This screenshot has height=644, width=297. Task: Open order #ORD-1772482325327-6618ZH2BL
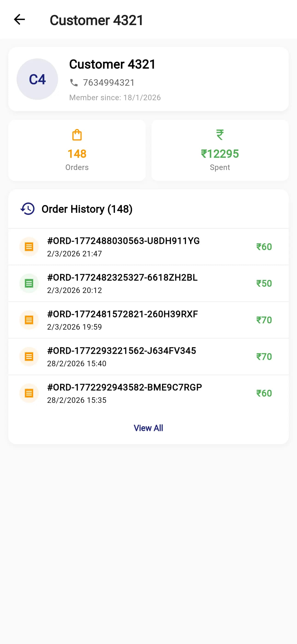122,278
